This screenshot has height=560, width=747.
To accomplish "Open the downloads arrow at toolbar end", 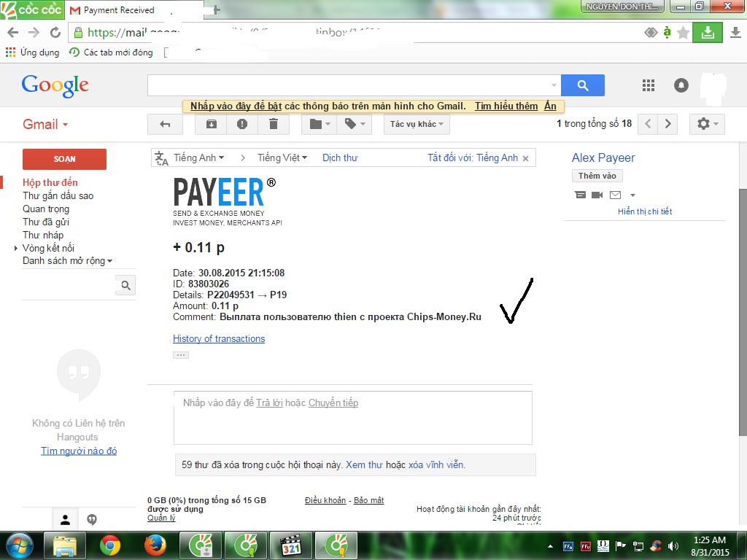I will (x=735, y=32).
